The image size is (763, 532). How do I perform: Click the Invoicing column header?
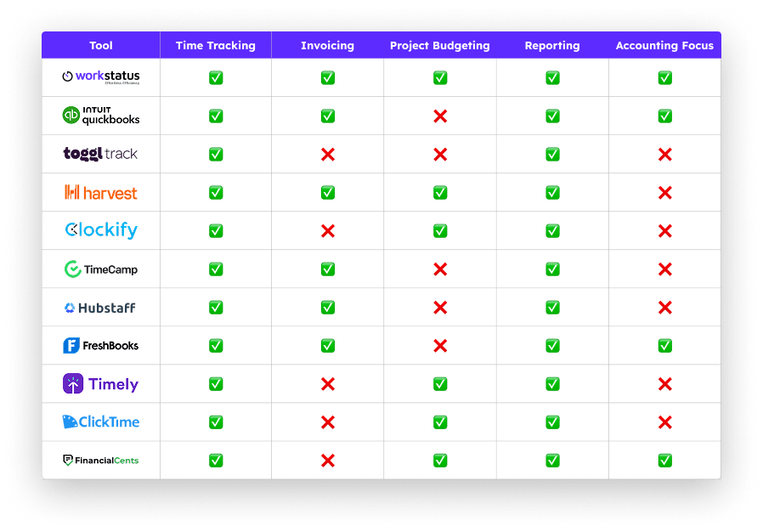(x=327, y=46)
